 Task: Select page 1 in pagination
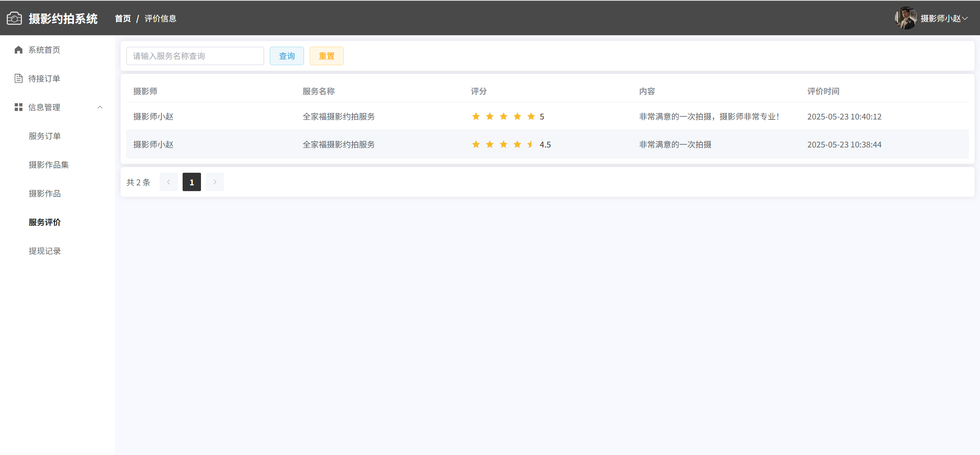coord(191,182)
